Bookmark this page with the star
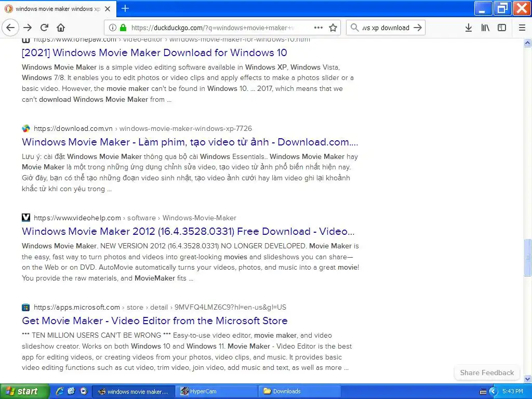The height and width of the screenshot is (399, 532). (x=333, y=28)
